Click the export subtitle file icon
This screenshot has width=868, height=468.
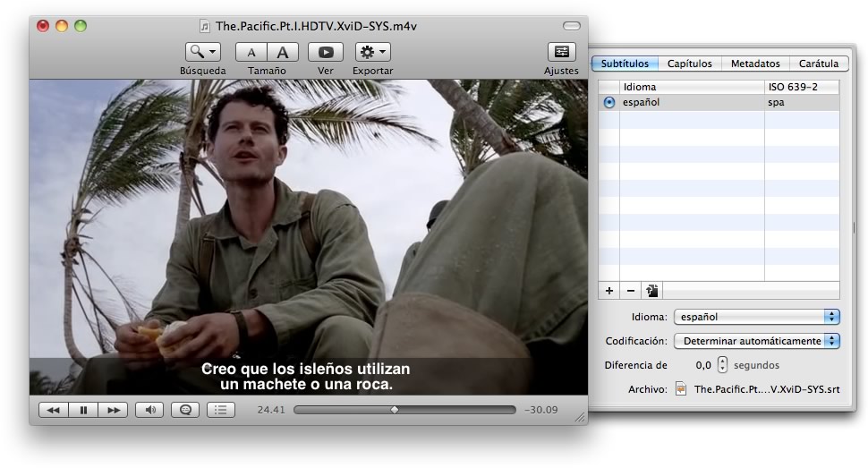tap(652, 291)
